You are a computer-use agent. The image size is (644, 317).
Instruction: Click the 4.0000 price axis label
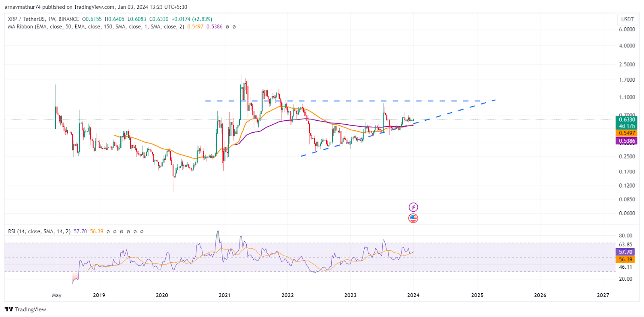(627, 46)
